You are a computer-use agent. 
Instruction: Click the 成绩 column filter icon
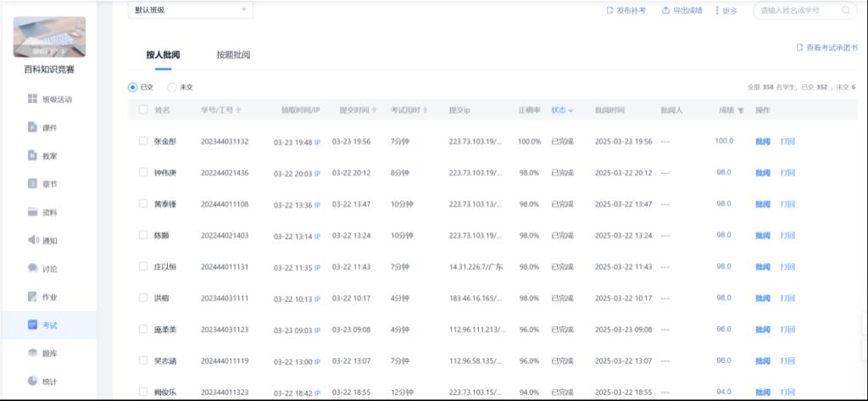coord(740,110)
